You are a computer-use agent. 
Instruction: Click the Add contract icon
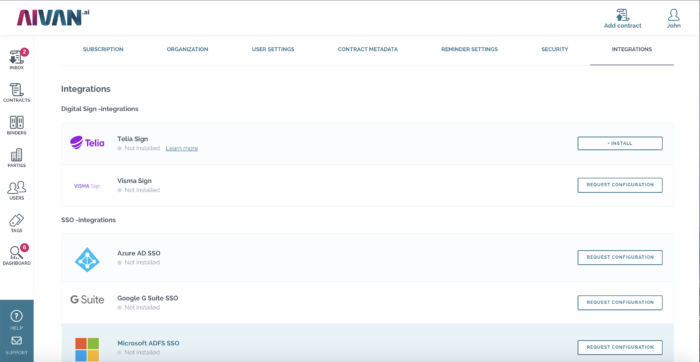[x=622, y=19]
